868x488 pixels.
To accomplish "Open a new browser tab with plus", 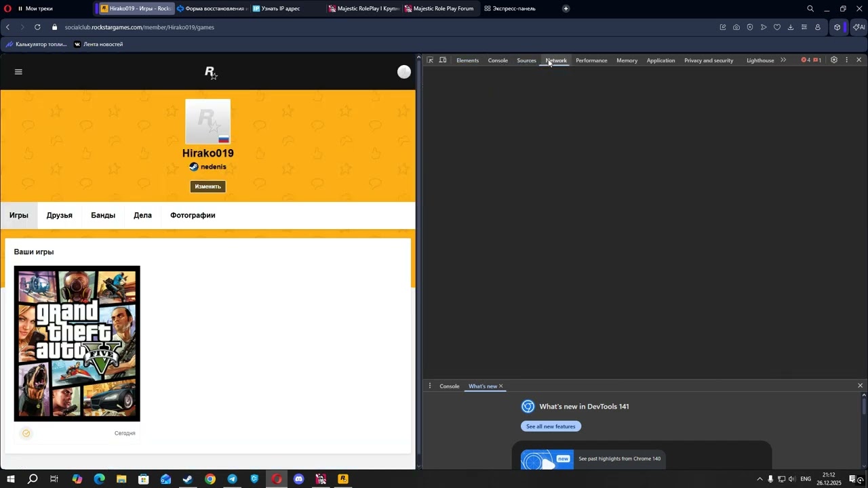I will click(x=566, y=9).
